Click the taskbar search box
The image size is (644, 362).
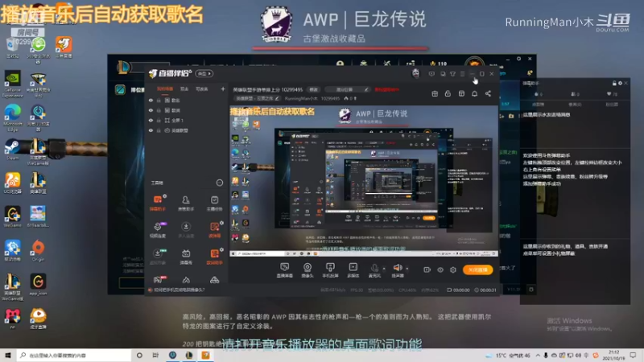[74, 355]
